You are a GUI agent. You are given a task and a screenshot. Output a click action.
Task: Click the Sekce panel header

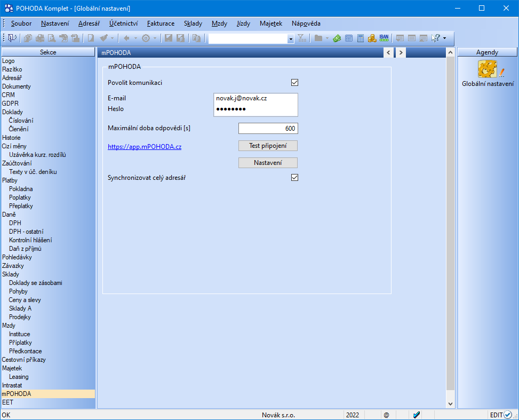pos(49,52)
